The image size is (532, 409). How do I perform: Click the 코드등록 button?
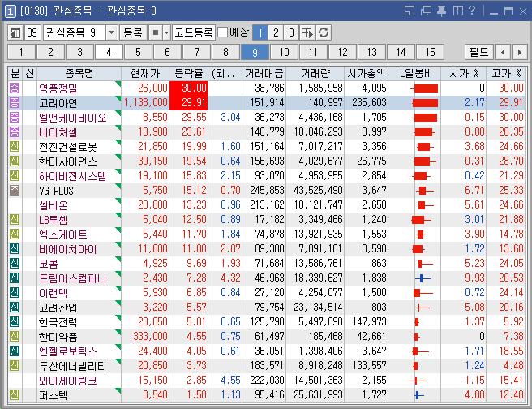point(193,32)
